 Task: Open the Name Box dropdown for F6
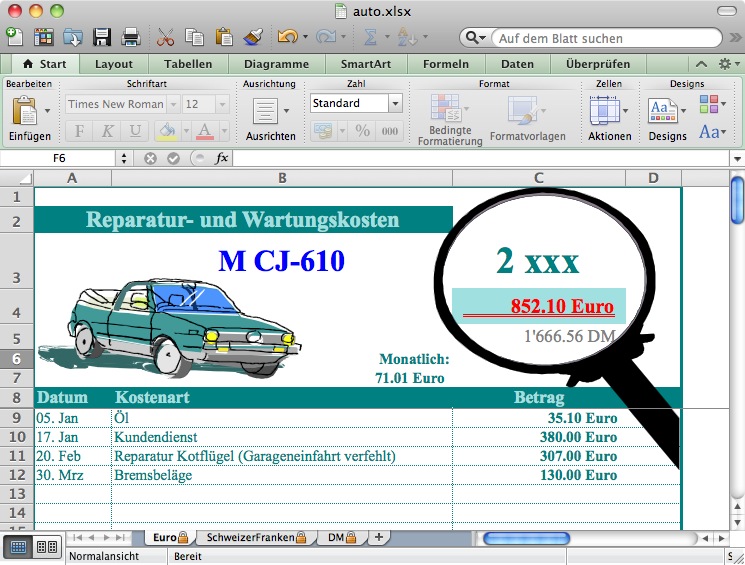coord(124,158)
